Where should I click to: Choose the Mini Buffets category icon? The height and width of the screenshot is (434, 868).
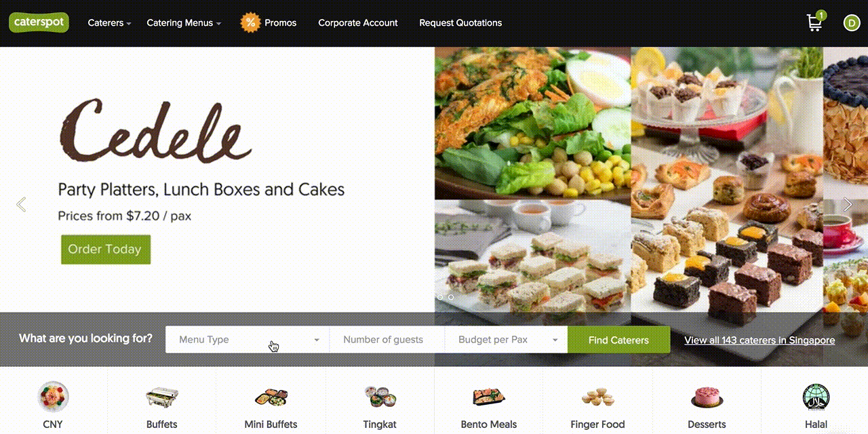click(271, 397)
